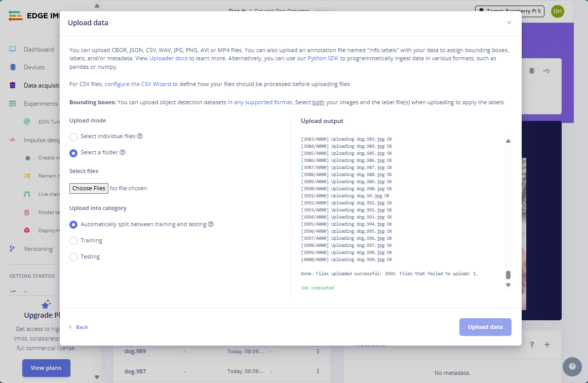Click help icon beside Select a folder
Screen dimensions: 588x383
pos(123,152)
